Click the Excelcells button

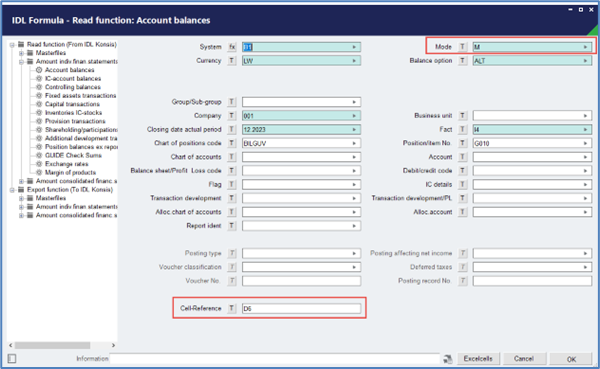[478, 359]
